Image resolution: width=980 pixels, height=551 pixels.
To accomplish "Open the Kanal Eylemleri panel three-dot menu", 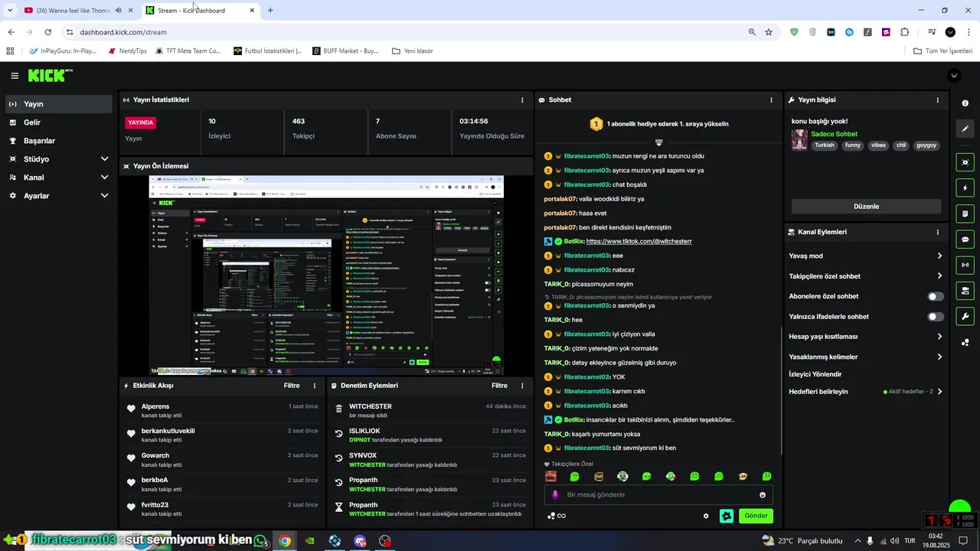I will [x=937, y=232].
